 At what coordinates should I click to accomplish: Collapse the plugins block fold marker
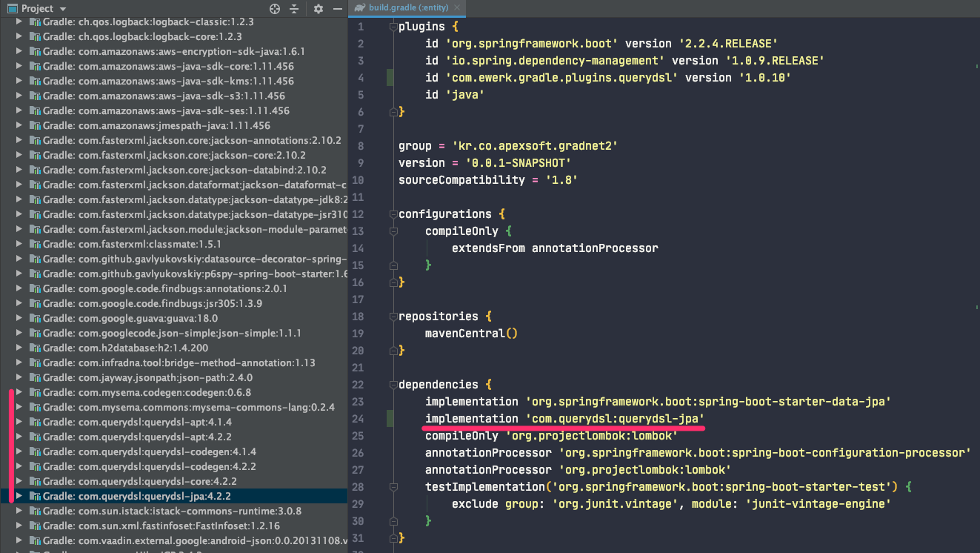click(392, 27)
